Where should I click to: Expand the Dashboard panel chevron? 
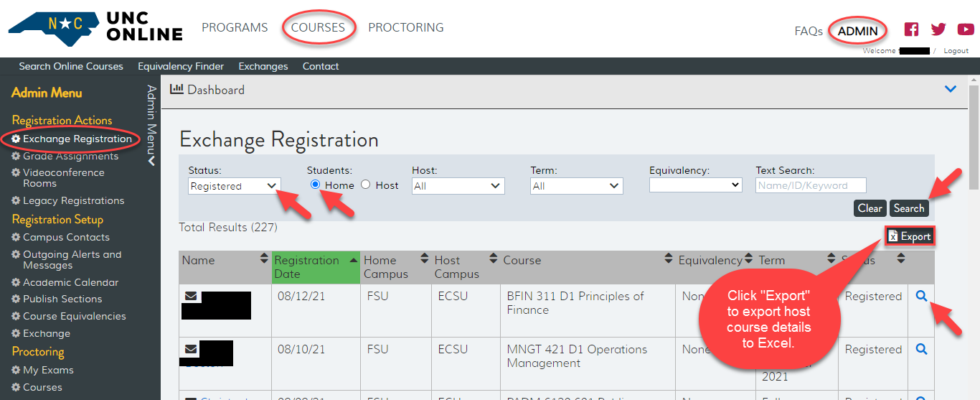tap(951, 89)
